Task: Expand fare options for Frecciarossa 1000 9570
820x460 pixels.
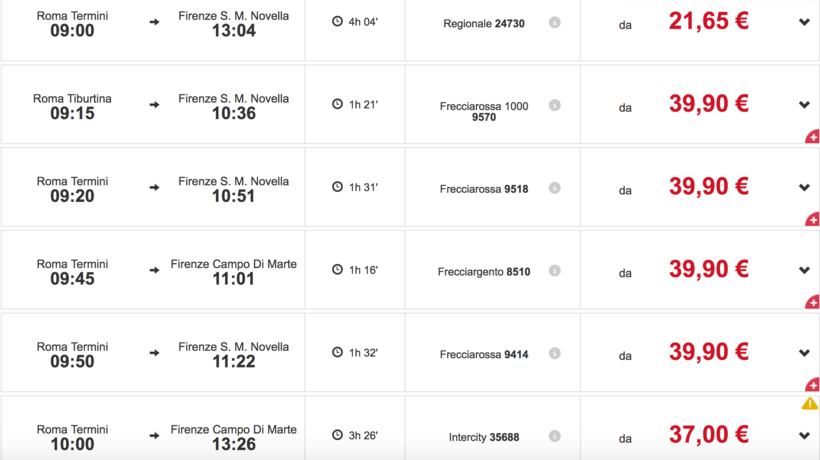Action: [804, 105]
